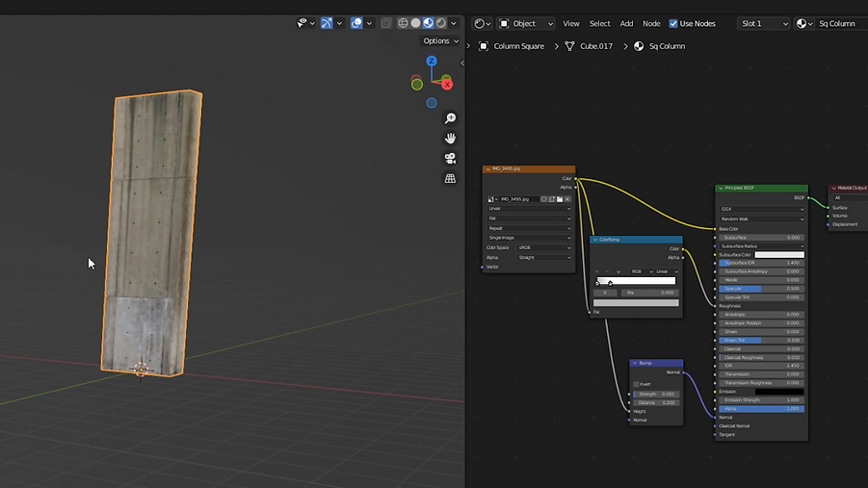Open node editor type selector icon
Image resolution: width=868 pixels, height=488 pixels.
click(483, 24)
